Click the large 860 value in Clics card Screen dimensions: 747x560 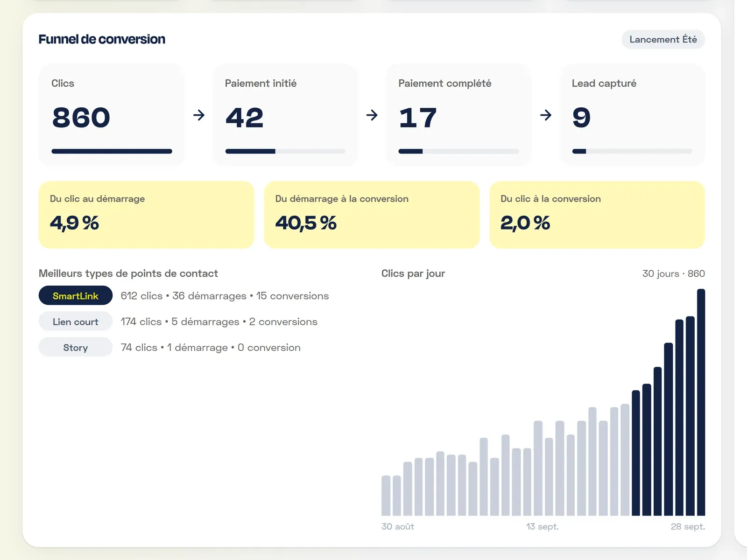[x=81, y=117]
